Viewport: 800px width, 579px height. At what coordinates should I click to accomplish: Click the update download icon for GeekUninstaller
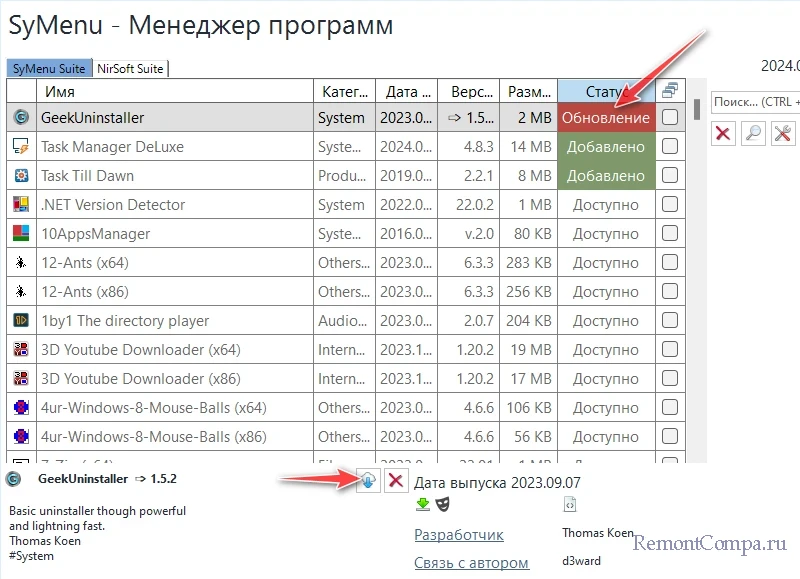coord(369,480)
